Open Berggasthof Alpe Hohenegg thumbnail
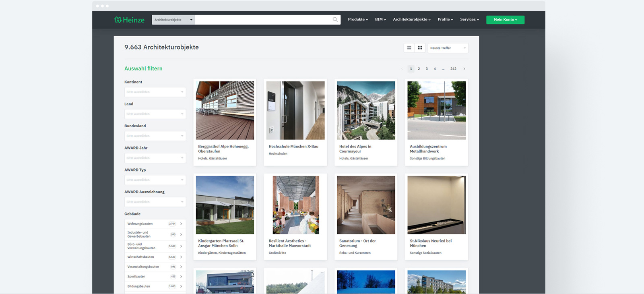Image resolution: width=644 pixels, height=294 pixels. 225,110
